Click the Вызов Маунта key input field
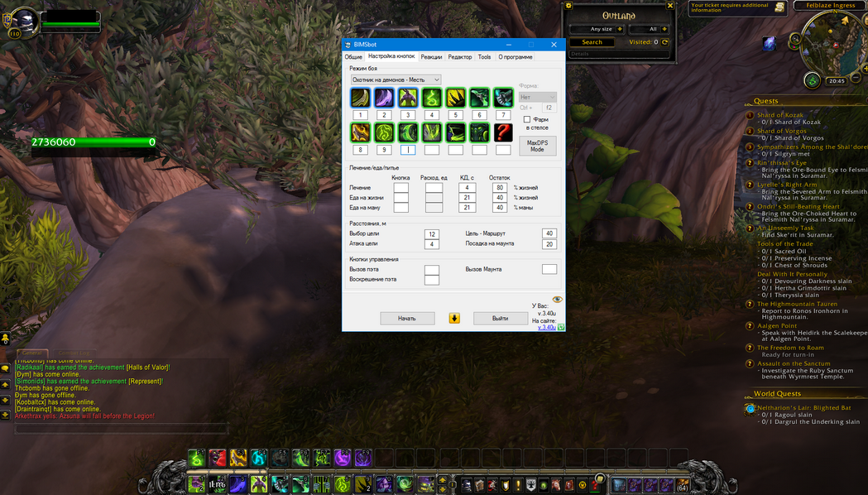The width and height of the screenshot is (868, 495). pos(549,269)
